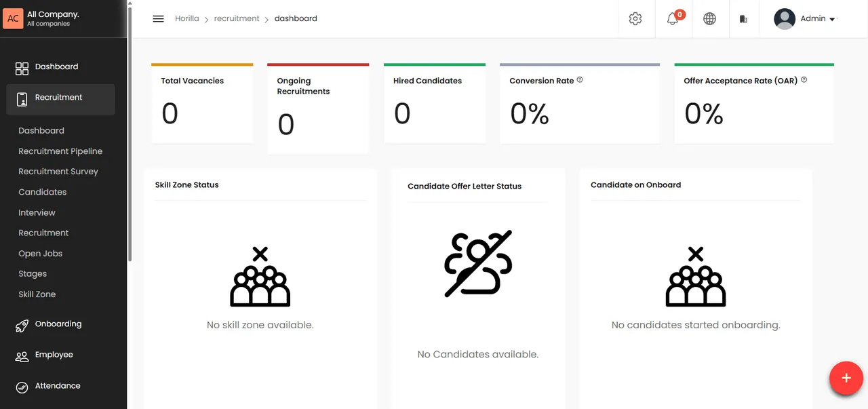Click the Attendance checkmark icon
This screenshot has width=868, height=409.
pyautogui.click(x=22, y=387)
